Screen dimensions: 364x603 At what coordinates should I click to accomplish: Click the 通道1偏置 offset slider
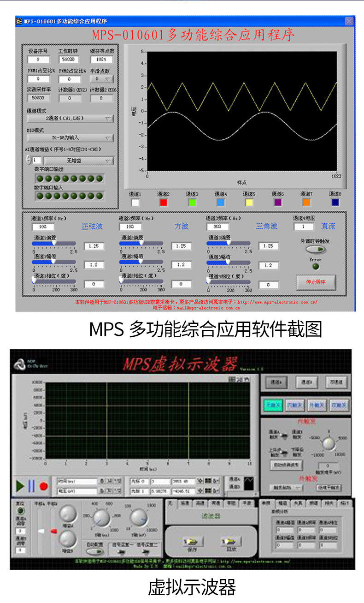[54, 243]
